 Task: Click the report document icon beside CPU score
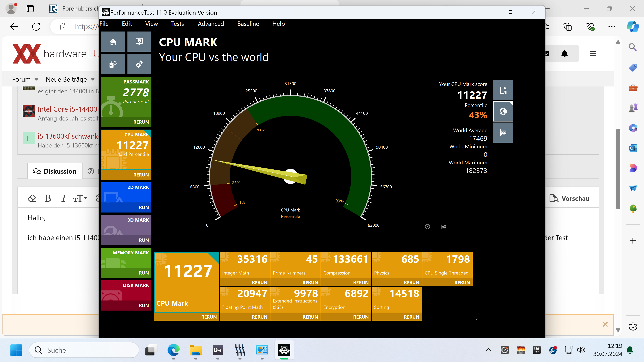[503, 90]
